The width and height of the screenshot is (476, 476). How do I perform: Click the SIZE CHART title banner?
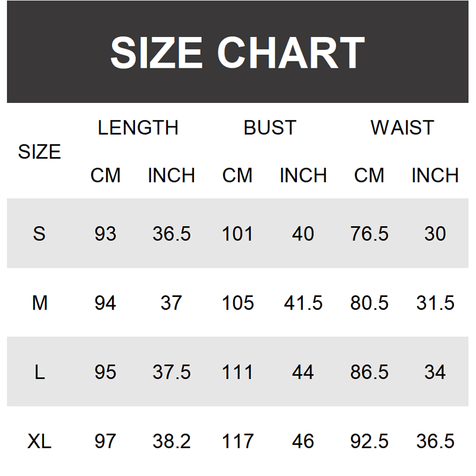[237, 52]
